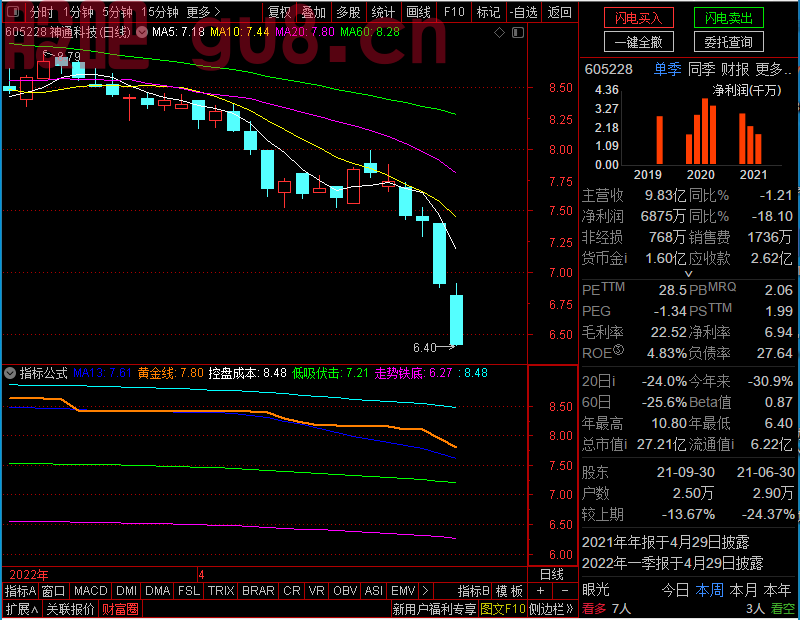Open 更多.. in the financial panel
800x620 pixels.
click(x=773, y=69)
